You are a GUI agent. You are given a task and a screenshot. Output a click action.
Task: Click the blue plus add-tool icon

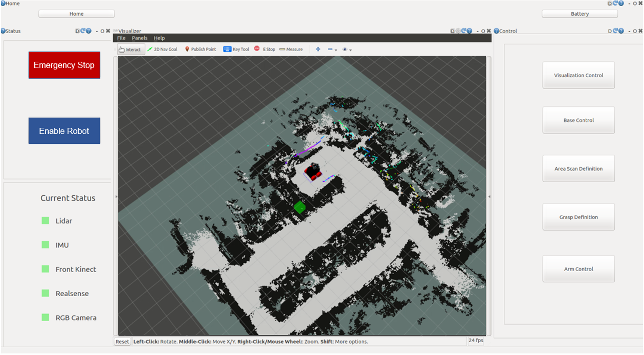[318, 50]
